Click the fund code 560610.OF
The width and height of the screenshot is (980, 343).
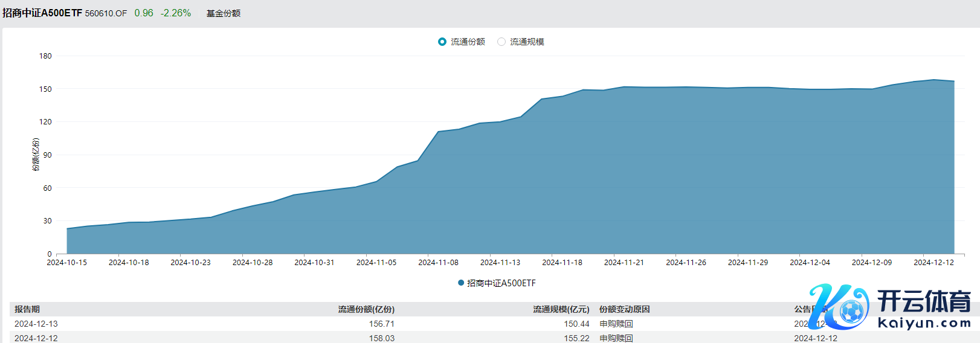click(106, 13)
